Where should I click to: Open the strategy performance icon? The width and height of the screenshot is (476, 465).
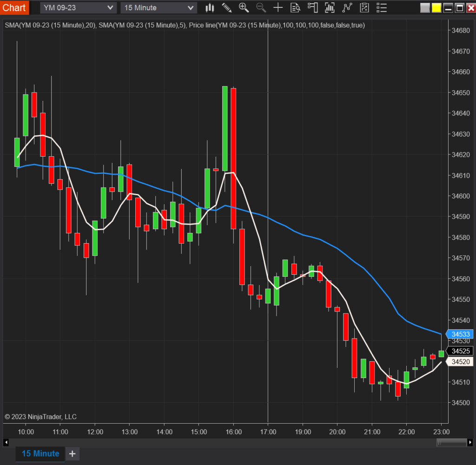[364, 7]
